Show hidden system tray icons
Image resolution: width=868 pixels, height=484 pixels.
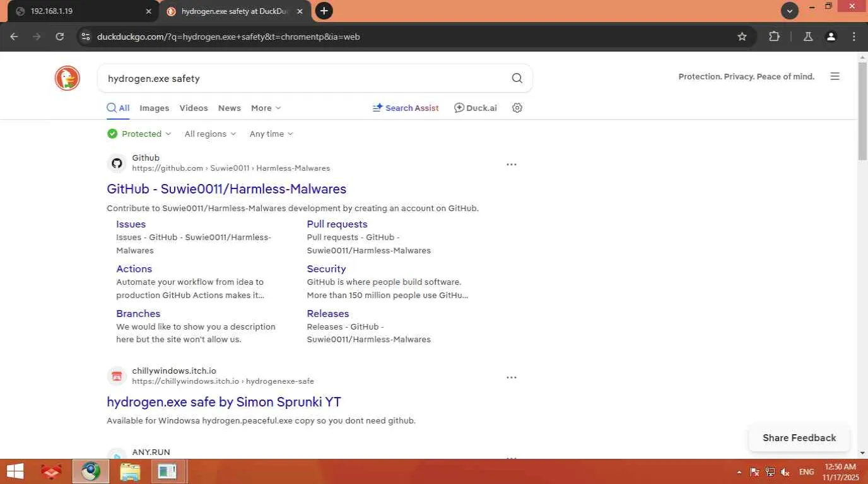(739, 472)
